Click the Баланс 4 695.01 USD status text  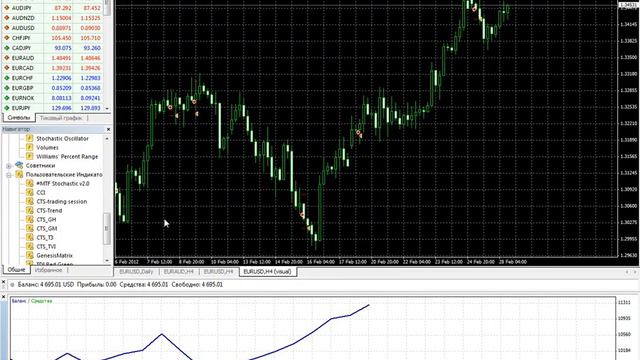point(46,284)
